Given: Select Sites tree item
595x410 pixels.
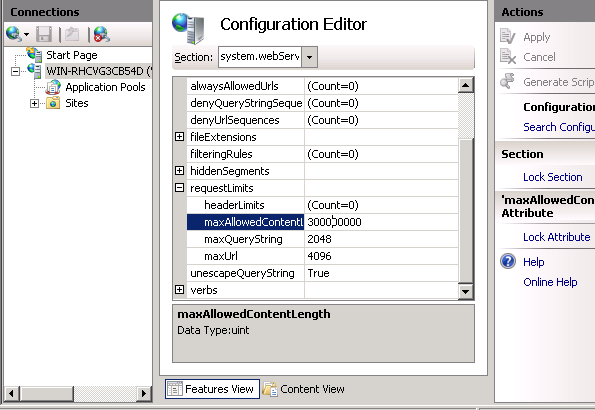Looking at the screenshot, I should pos(77,103).
